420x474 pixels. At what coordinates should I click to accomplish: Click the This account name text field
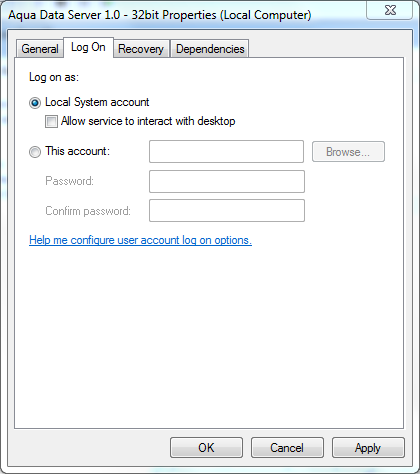226,152
